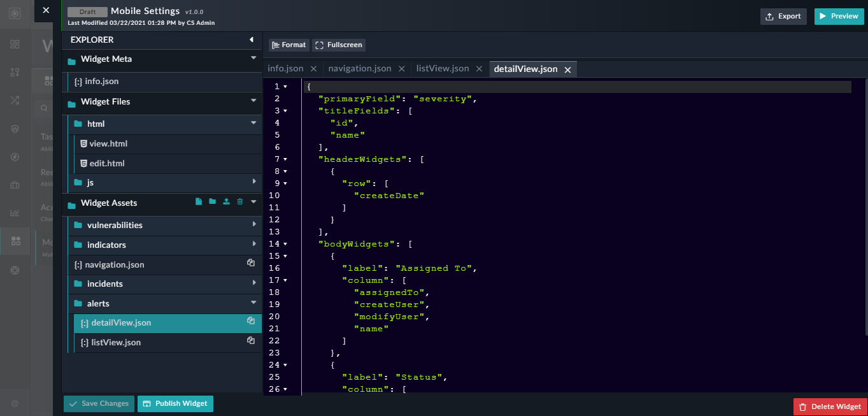The width and height of the screenshot is (868, 416).
Task: Fold the titleFields array at line 3
Action: pos(285,111)
